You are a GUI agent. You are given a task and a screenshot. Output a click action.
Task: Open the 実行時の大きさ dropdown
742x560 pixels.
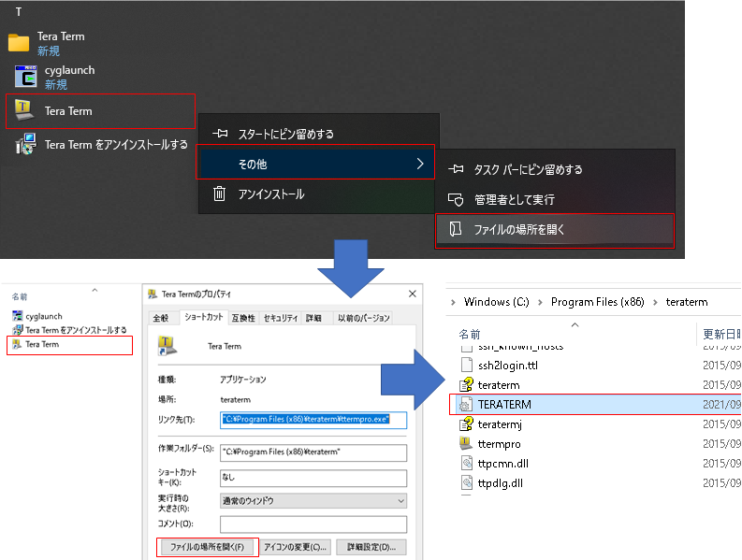[313, 501]
